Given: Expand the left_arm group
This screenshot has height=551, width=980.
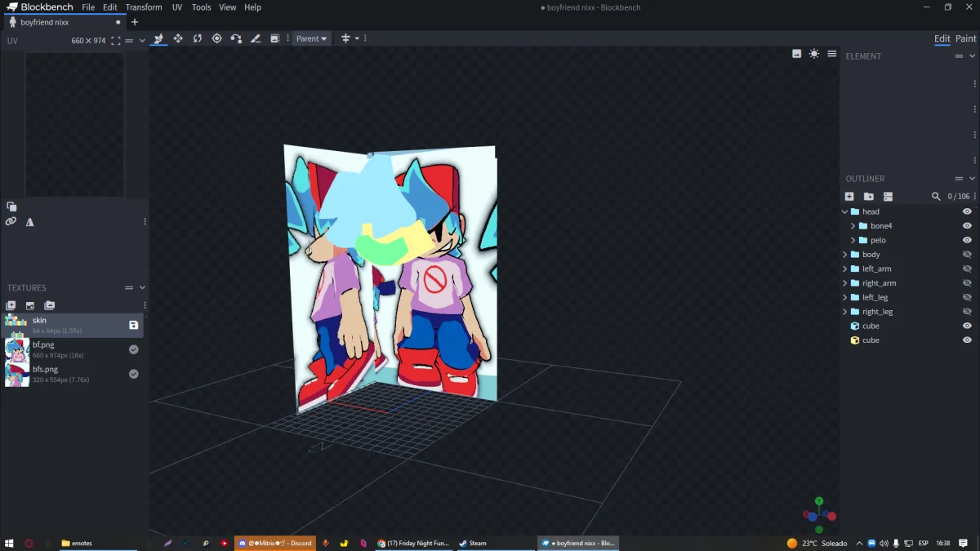Looking at the screenshot, I should (845, 269).
